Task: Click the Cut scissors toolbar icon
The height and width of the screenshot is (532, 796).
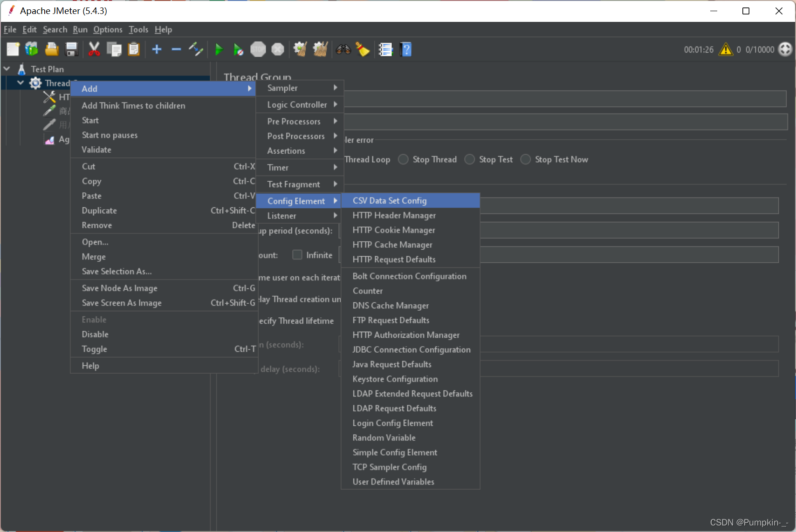Action: 94,49
